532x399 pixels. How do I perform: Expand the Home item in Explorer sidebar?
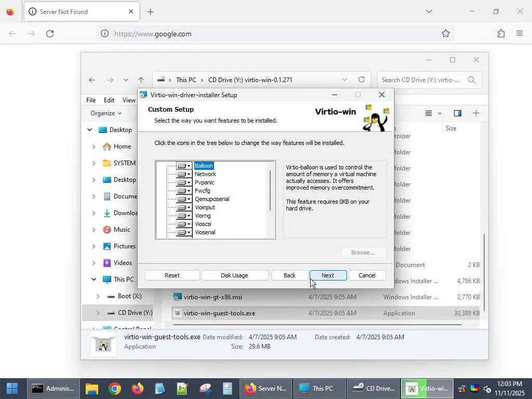[94, 147]
